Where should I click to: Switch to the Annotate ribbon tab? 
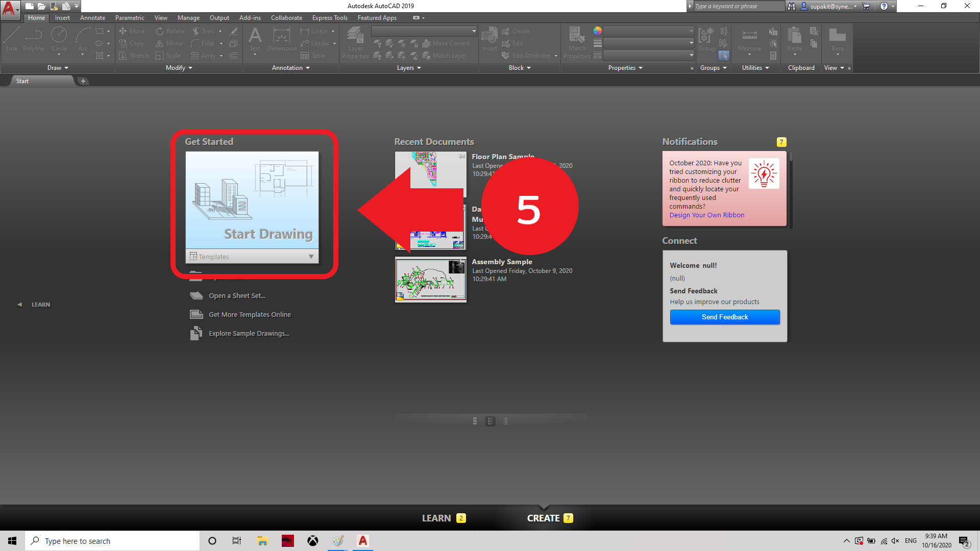click(x=92, y=18)
